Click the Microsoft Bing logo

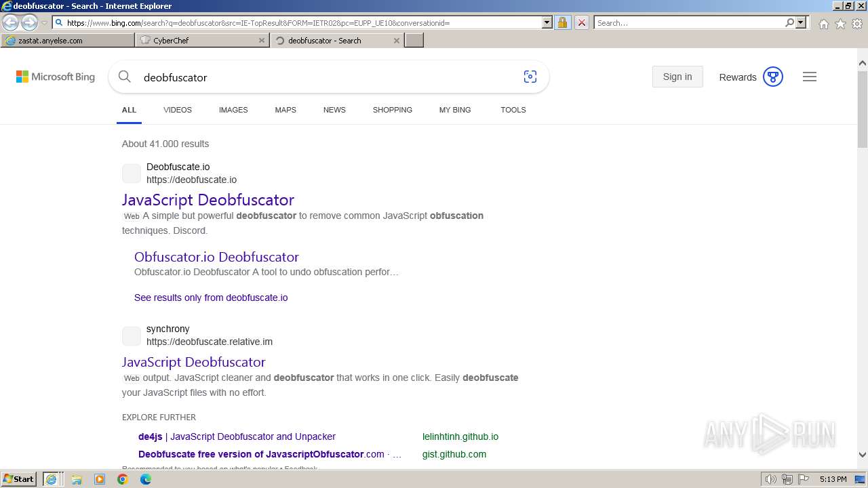[56, 77]
